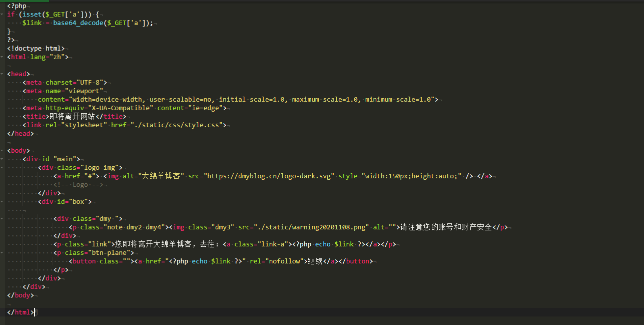The image size is (644, 325).
Task: Click the closing </head> tag
Action: point(21,134)
